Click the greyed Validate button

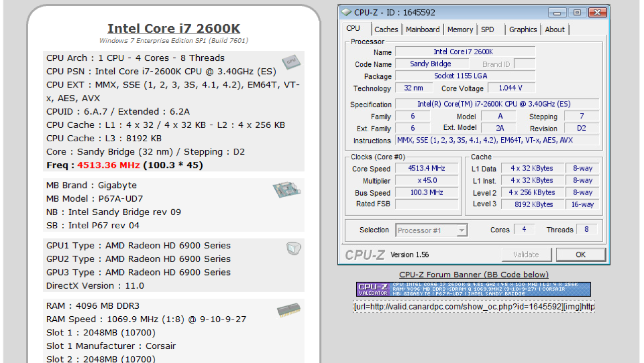tap(526, 254)
